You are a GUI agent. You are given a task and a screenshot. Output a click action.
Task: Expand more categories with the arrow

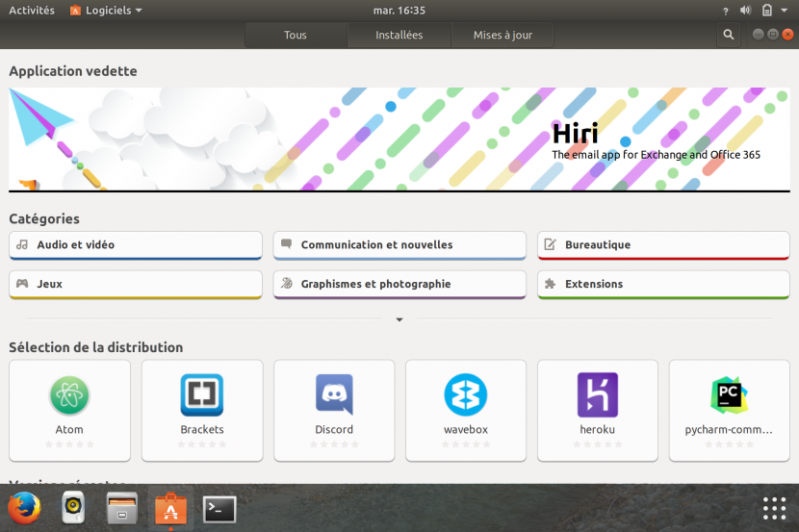click(x=399, y=319)
